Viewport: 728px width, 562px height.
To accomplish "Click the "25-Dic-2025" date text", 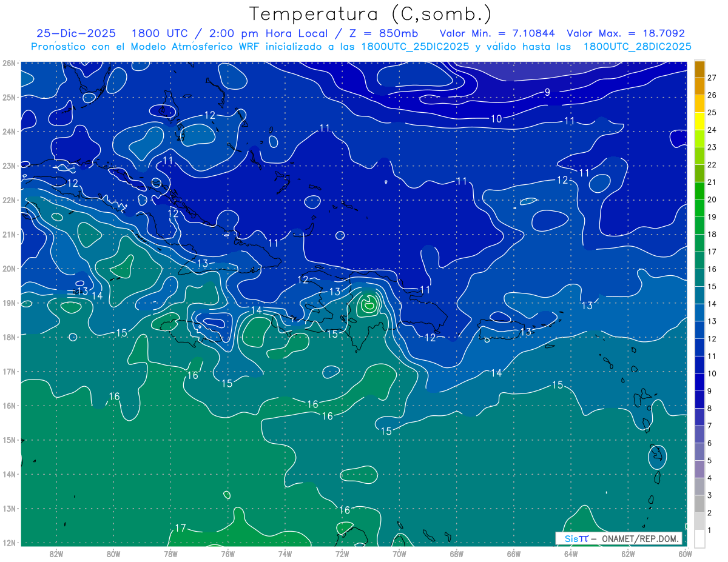I will tap(76, 33).
